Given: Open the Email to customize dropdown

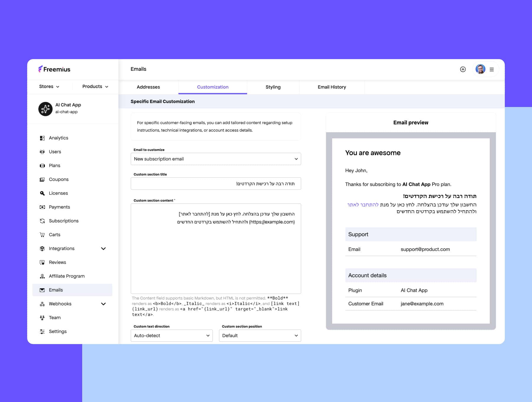Looking at the screenshot, I should (x=216, y=159).
